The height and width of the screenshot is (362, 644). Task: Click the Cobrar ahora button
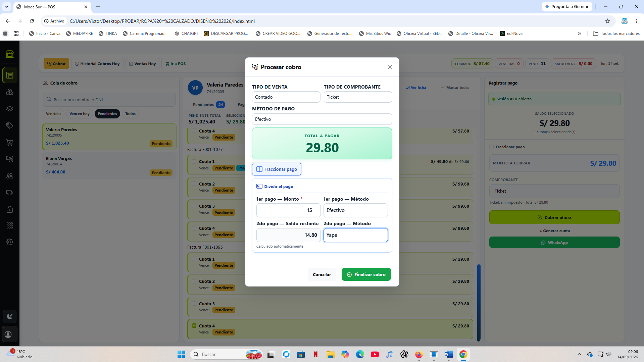coord(554,217)
